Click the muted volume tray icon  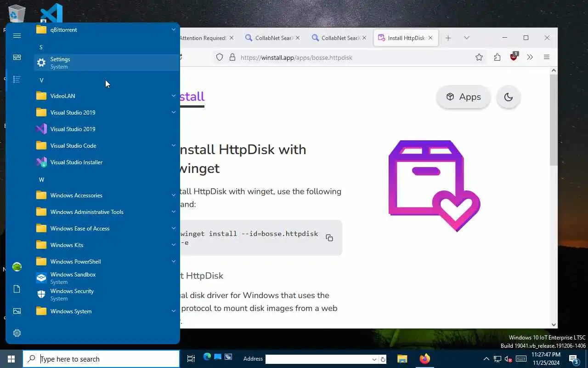point(509,359)
